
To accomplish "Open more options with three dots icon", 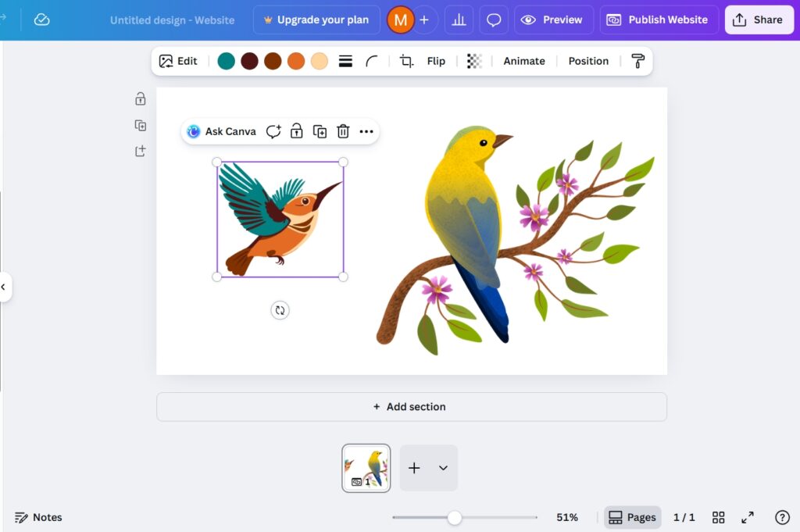I will (366, 131).
